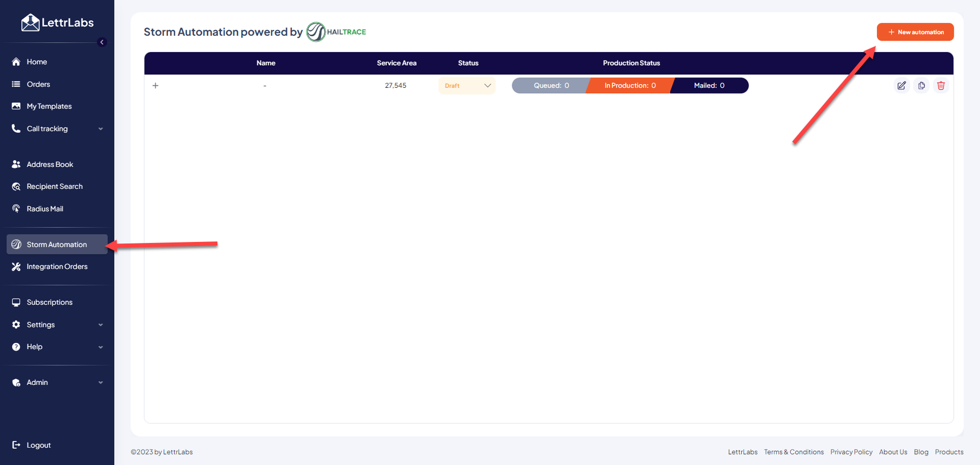The width and height of the screenshot is (980, 465).
Task: Delete the automation with trash icon
Action: (941, 85)
